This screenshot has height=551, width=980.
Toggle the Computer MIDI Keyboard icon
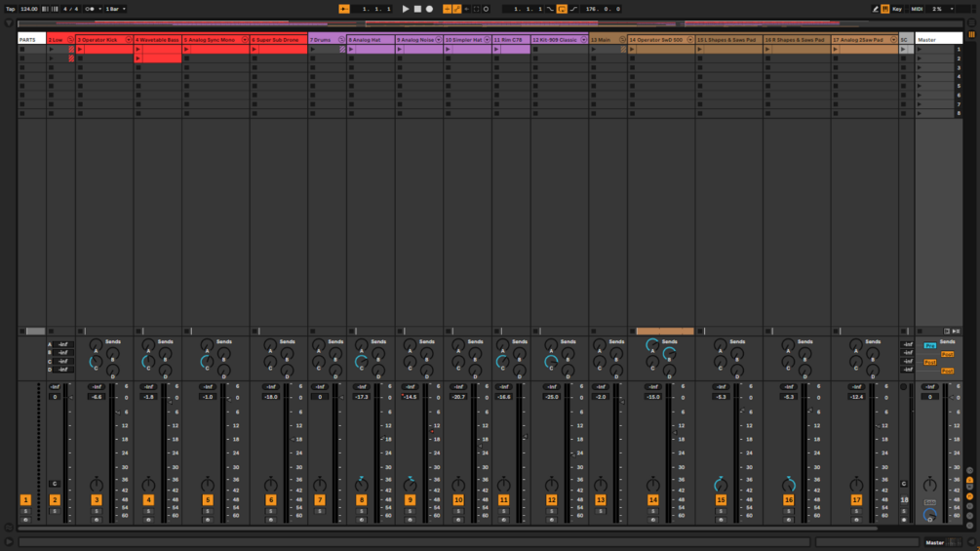(x=885, y=9)
